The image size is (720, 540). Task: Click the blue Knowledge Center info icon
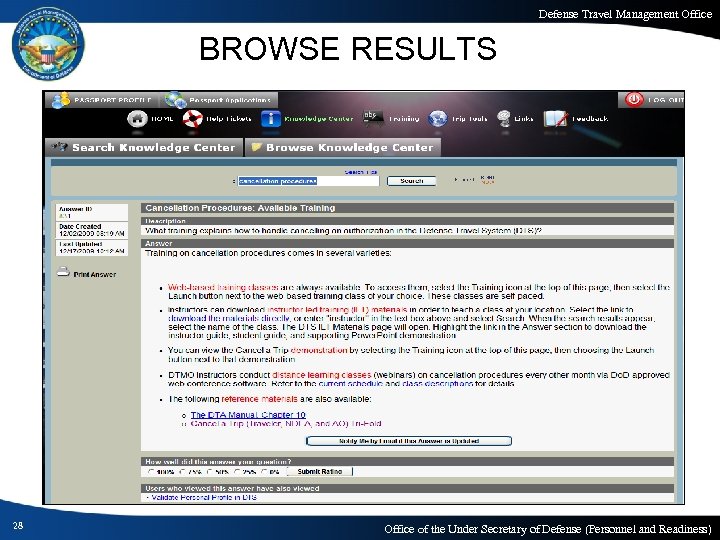point(271,119)
